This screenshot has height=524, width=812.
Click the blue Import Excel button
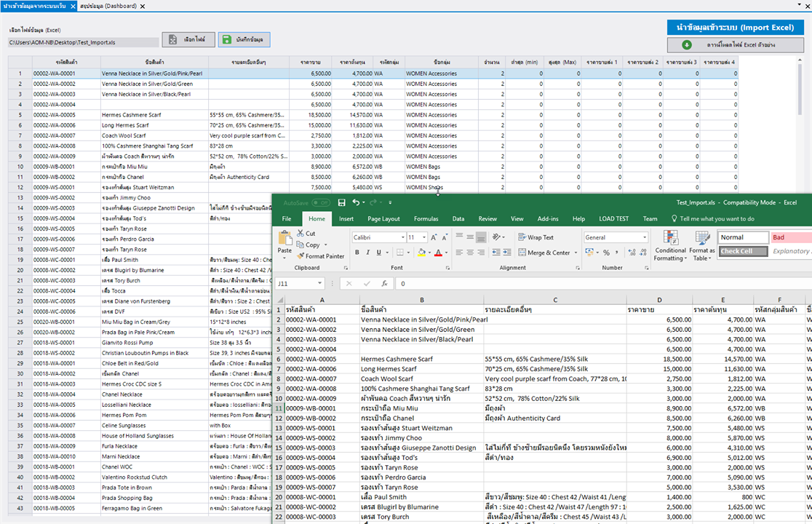click(736, 28)
